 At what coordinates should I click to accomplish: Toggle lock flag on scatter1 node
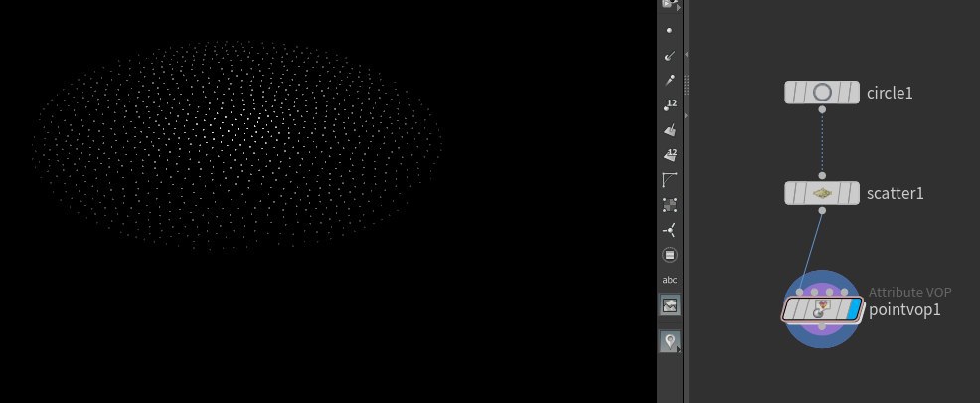(802, 193)
